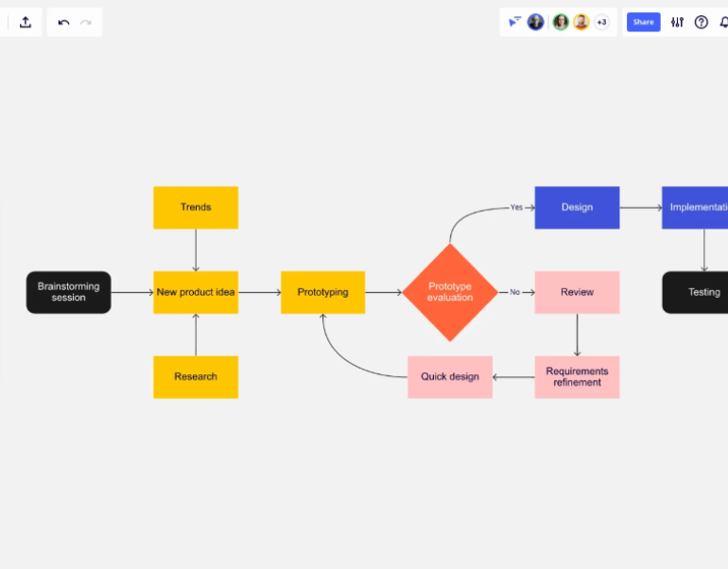The image size is (728, 569).
Task: Click the blue Share button
Action: [x=644, y=22]
